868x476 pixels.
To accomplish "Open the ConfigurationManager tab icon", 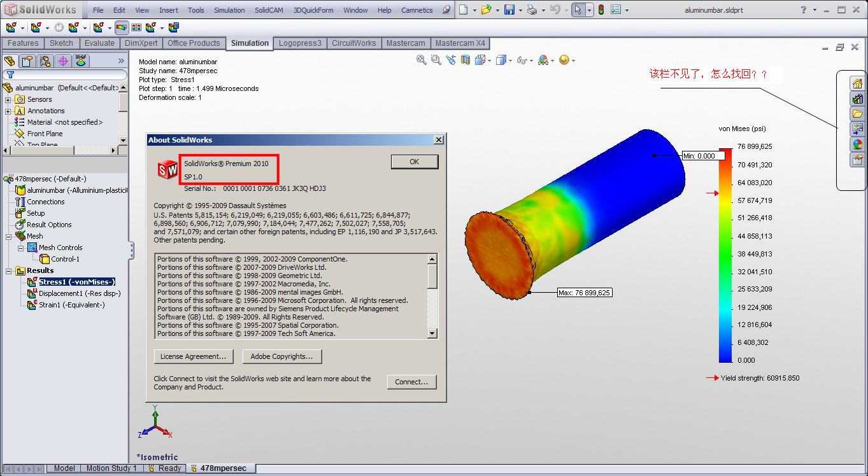I will click(45, 61).
